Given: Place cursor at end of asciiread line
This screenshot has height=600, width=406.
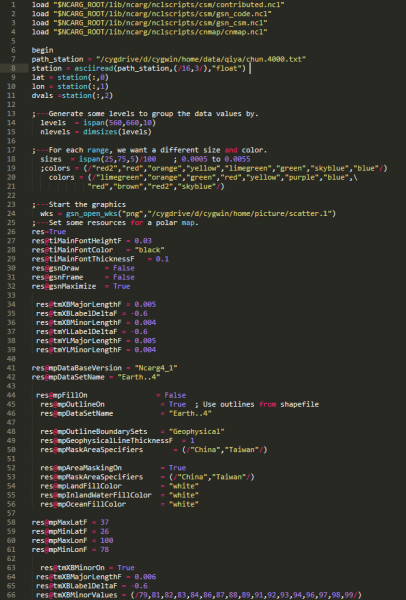Looking at the screenshot, I should (x=248, y=68).
